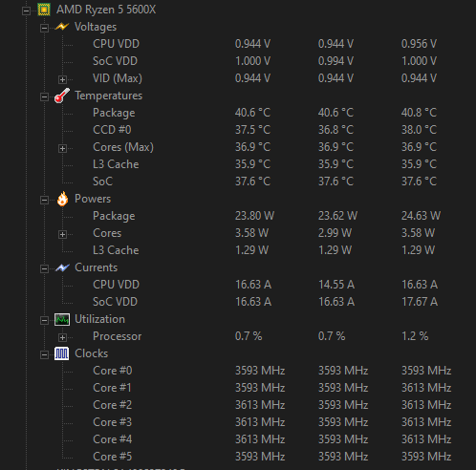Select the Package power row
This screenshot has height=470, width=476.
(x=114, y=216)
